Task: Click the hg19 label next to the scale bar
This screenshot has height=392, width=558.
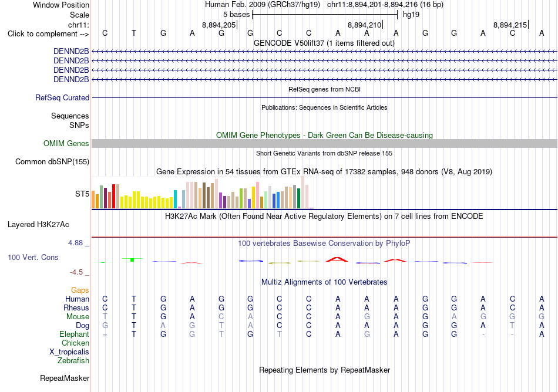Action: 411,15
